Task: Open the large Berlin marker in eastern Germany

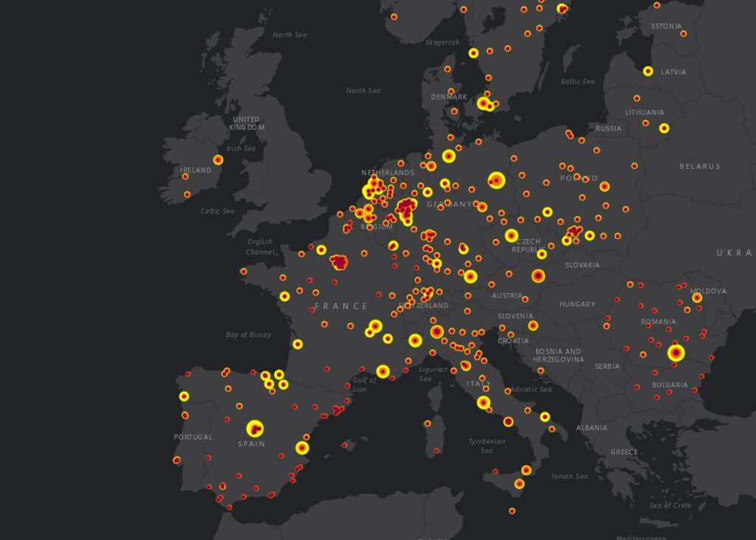Action: [x=496, y=180]
